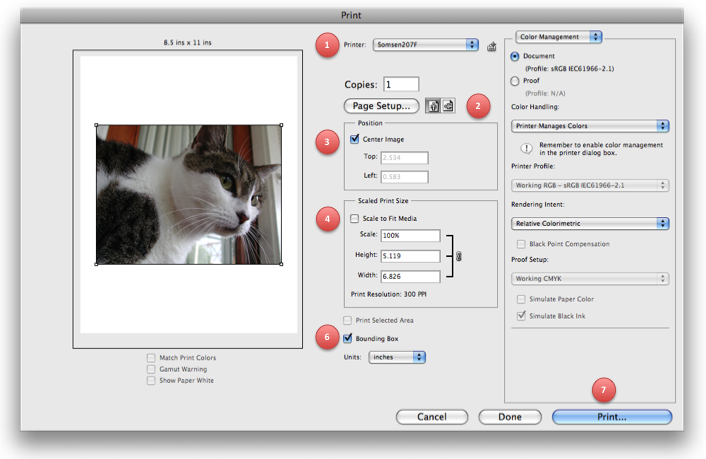Enable Show Paper White checkbox
The image size is (706, 459).
151,381
